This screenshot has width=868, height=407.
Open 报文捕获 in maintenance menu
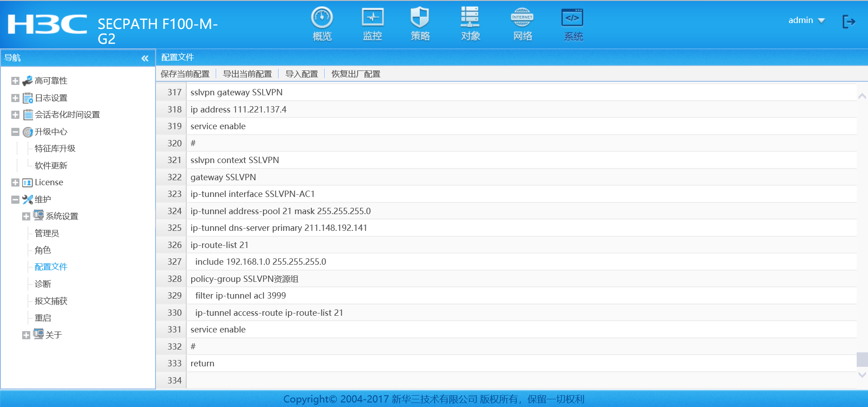51,301
